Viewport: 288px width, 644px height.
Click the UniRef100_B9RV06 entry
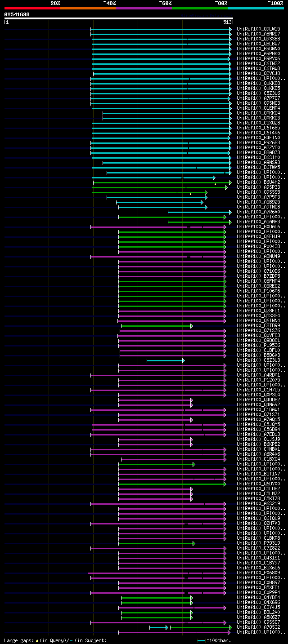[258, 58]
